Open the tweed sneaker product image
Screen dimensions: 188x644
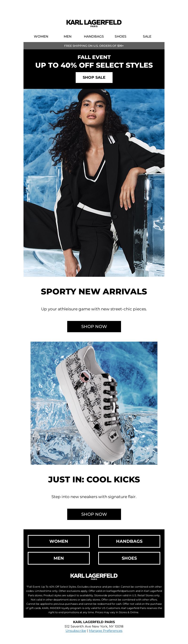94,403
